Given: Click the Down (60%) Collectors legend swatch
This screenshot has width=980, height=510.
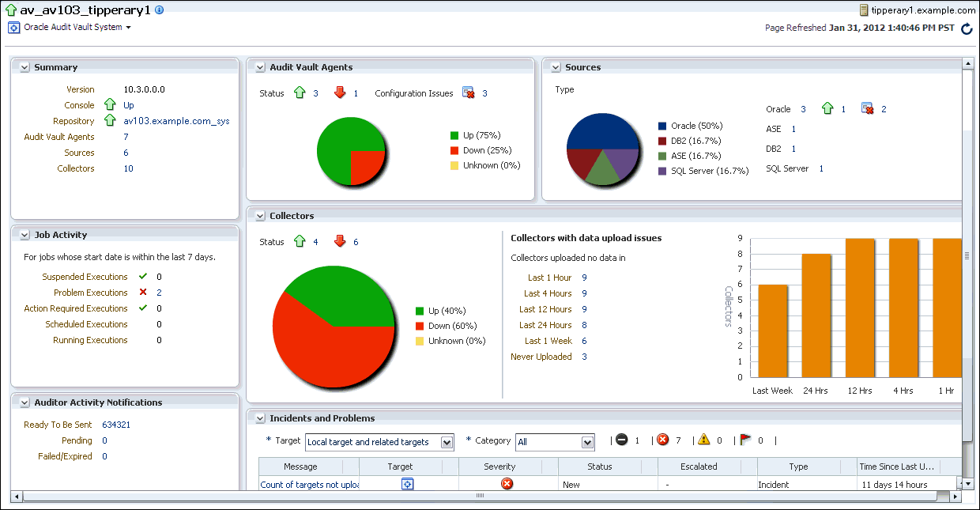Looking at the screenshot, I should pyautogui.click(x=420, y=326).
